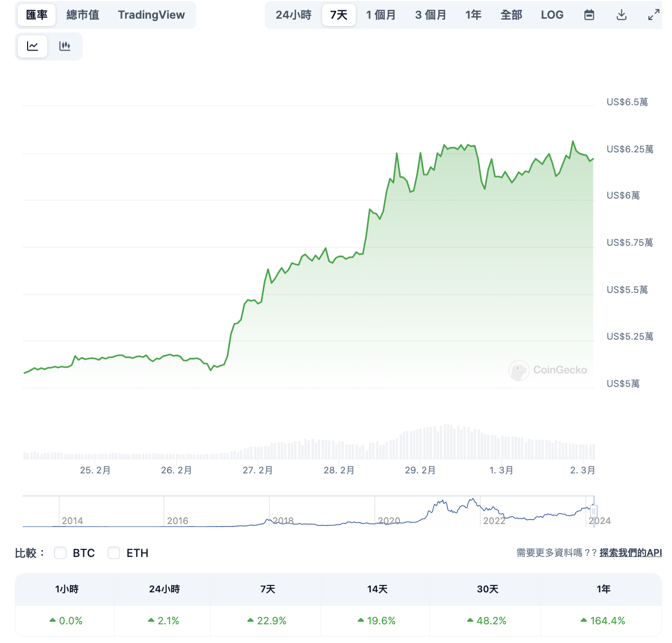Open the 探索我們的API link
Image resolution: width=672 pixels, height=643 pixels.
(630, 553)
